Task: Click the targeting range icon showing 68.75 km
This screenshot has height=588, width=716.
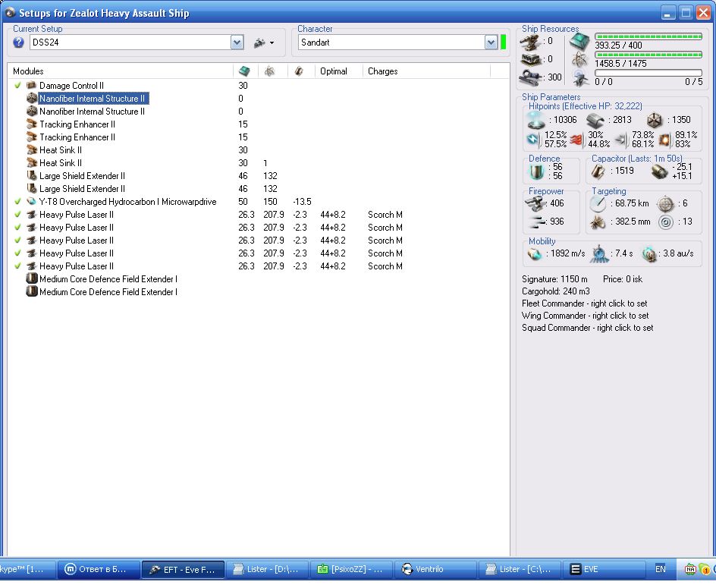Action: click(597, 204)
